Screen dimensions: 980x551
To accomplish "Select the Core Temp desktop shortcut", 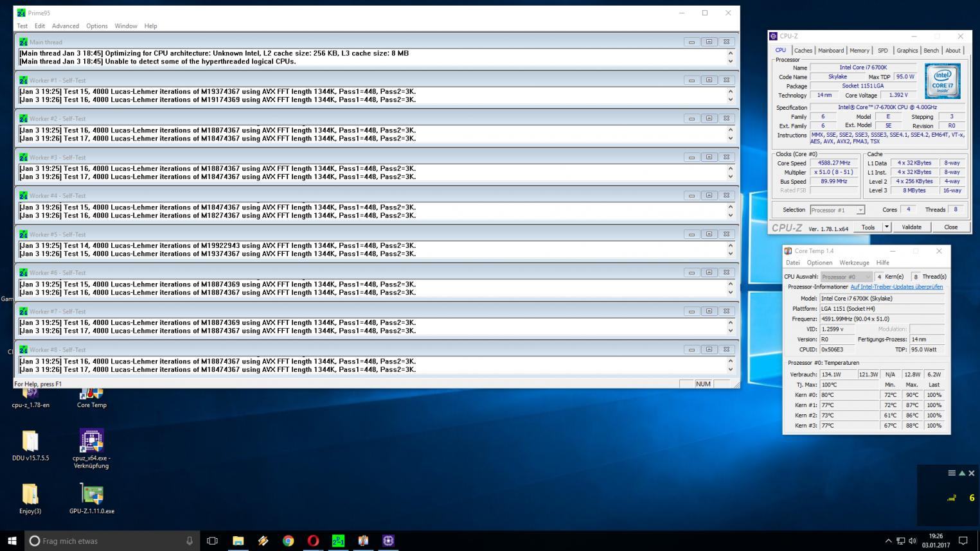I will 91,396.
